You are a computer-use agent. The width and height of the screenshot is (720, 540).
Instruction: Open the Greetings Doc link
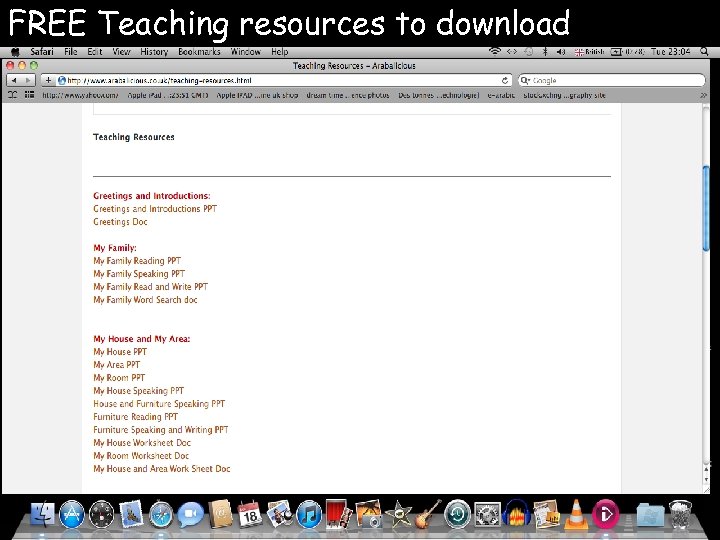pos(120,222)
